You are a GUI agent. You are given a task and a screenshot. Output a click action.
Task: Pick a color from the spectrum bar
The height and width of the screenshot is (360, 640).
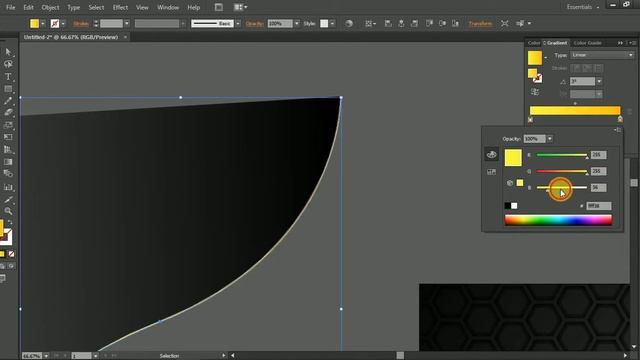(x=558, y=220)
